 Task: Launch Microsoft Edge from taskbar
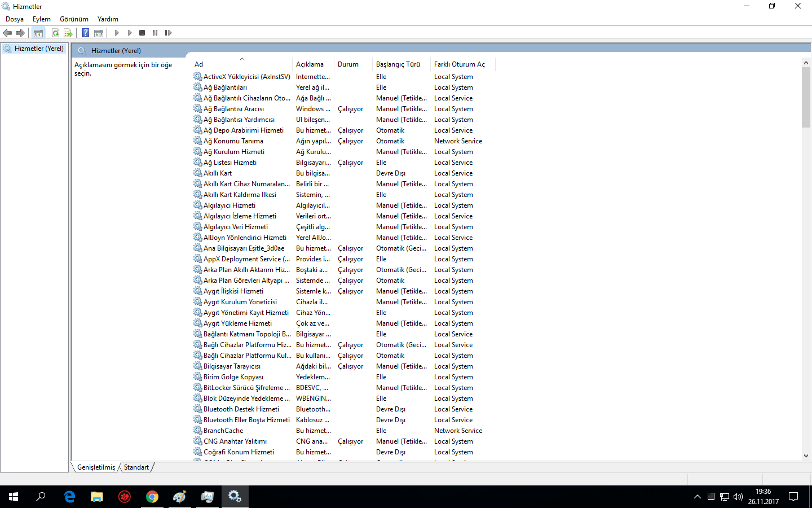[69, 497]
